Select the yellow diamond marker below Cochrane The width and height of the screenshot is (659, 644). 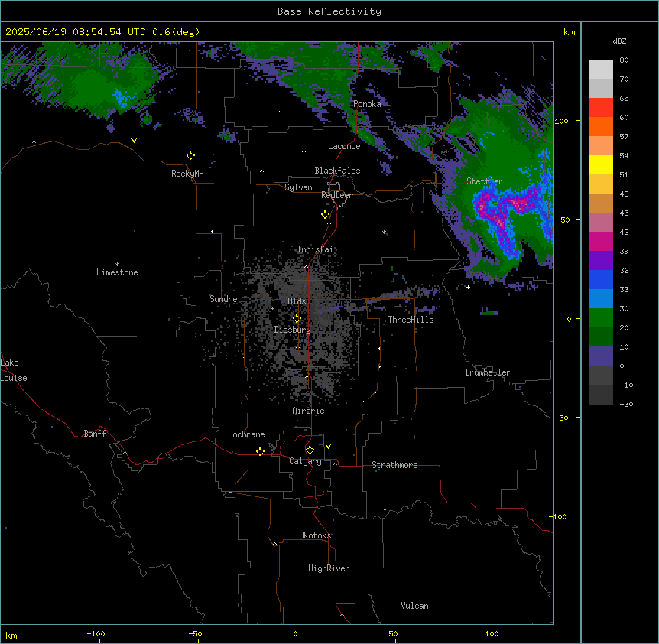pyautogui.click(x=260, y=452)
